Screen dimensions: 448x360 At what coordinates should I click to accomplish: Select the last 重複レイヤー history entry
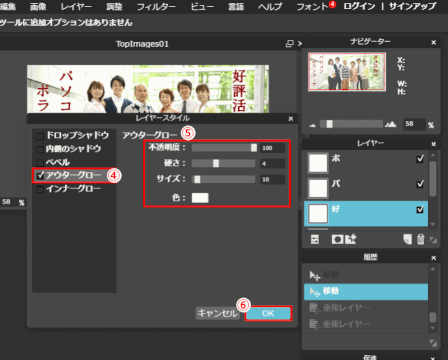366,324
